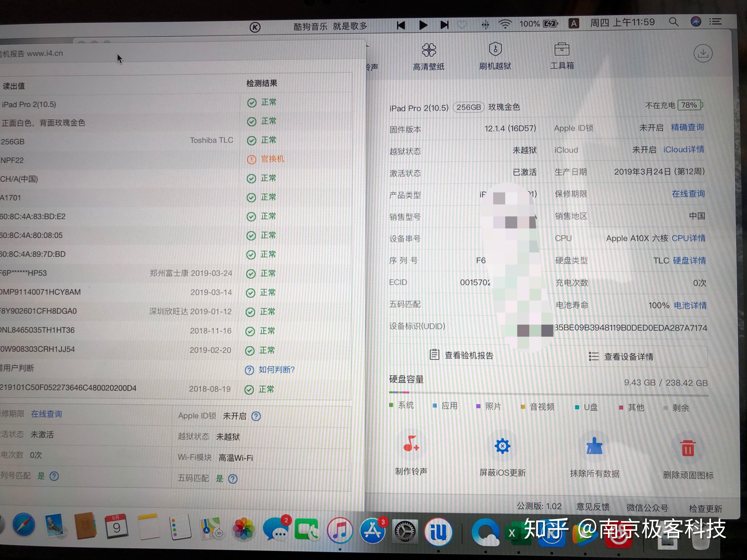Switch input source via the A icon
747x560 pixels.
(x=574, y=23)
